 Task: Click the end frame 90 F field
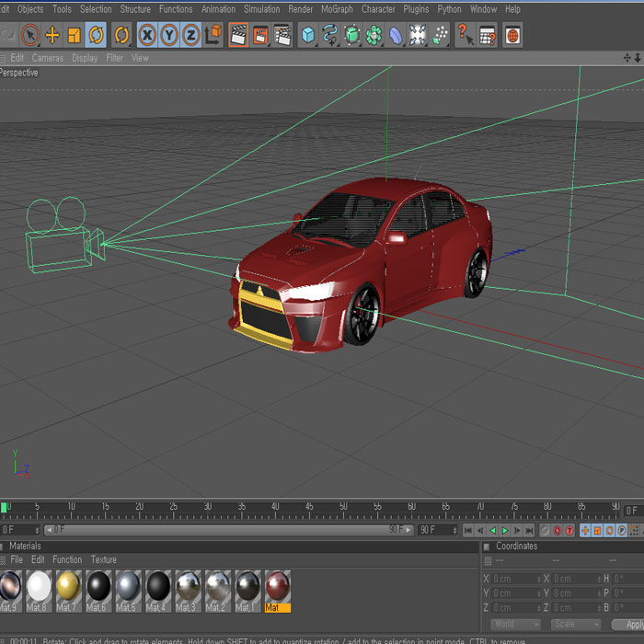[x=438, y=530]
